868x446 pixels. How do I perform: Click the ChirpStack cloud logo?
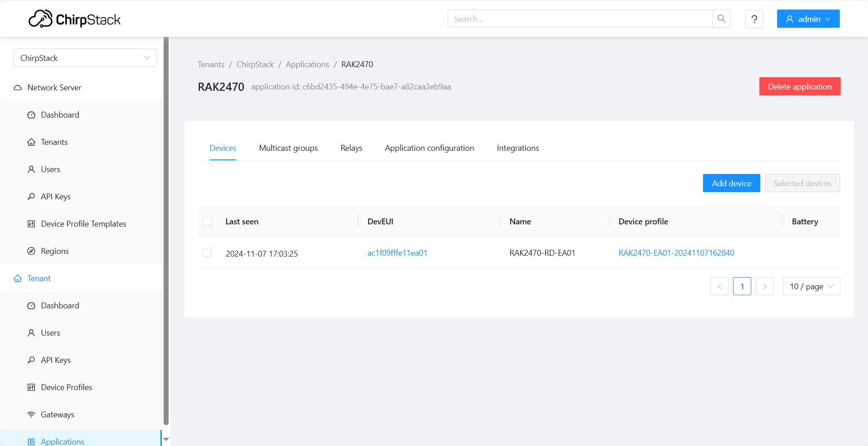[75, 19]
